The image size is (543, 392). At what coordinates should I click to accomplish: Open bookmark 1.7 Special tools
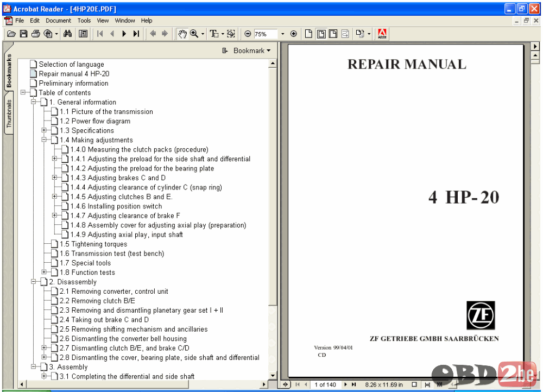pyautogui.click(x=85, y=263)
